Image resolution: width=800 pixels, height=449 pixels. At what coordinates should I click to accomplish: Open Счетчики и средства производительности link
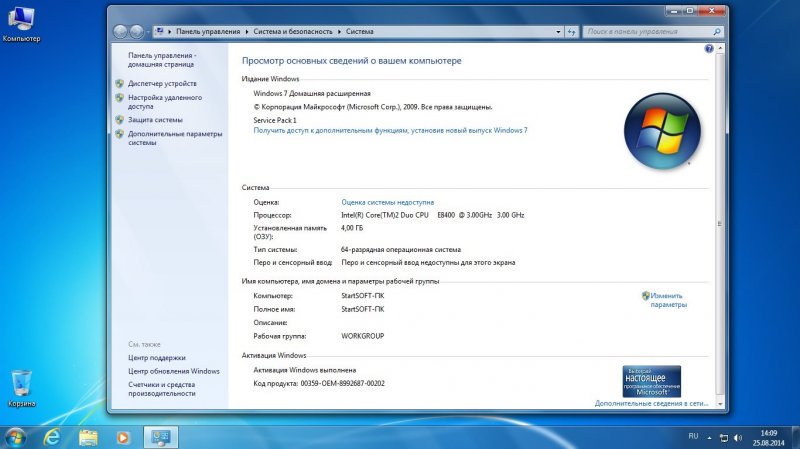[x=162, y=389]
